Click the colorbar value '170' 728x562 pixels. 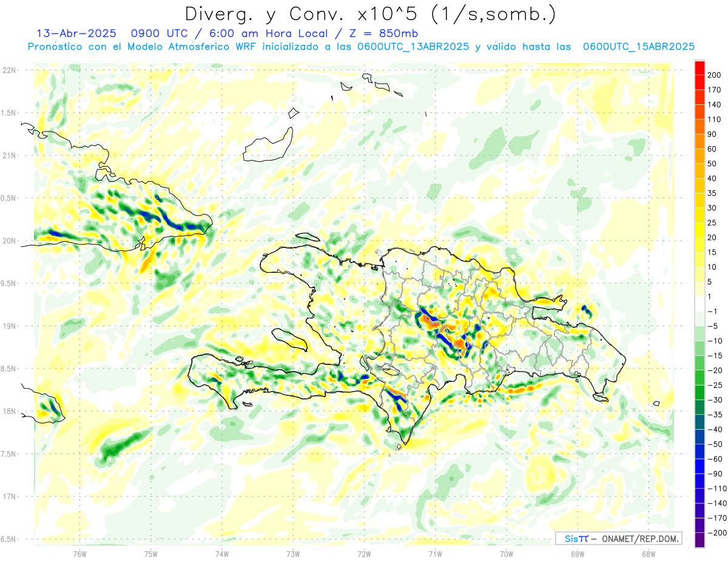714,90
